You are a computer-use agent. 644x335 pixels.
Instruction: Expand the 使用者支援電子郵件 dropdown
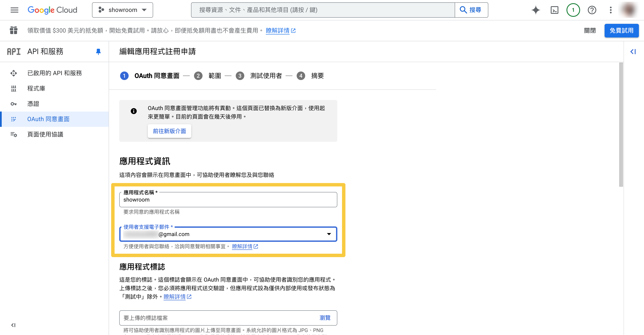[329, 234]
